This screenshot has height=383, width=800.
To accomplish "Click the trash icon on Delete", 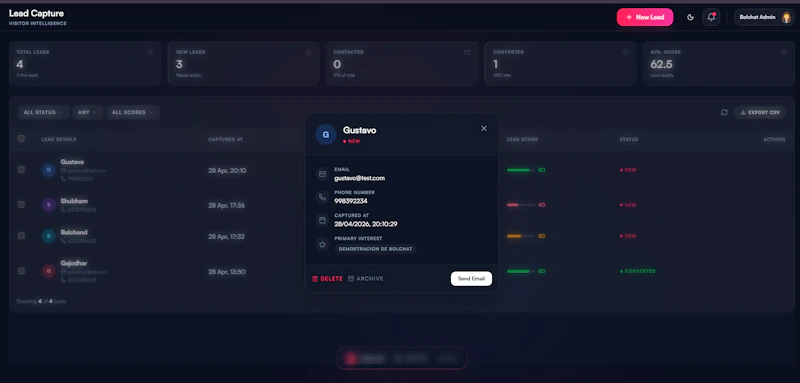I will coord(315,279).
